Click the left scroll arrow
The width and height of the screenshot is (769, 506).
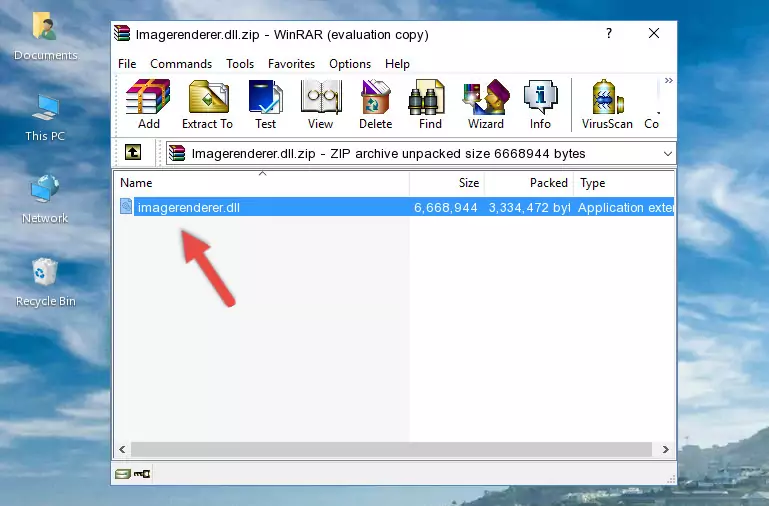click(123, 449)
